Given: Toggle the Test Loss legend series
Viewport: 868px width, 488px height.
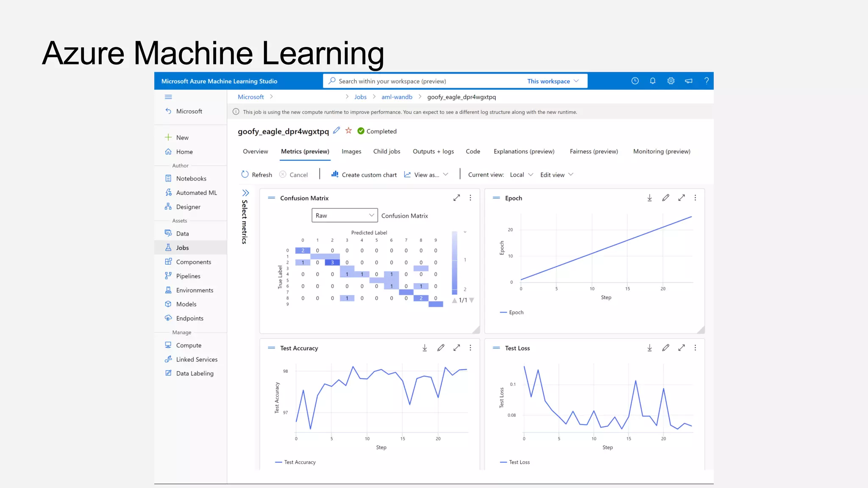Looking at the screenshot, I should coord(515,462).
